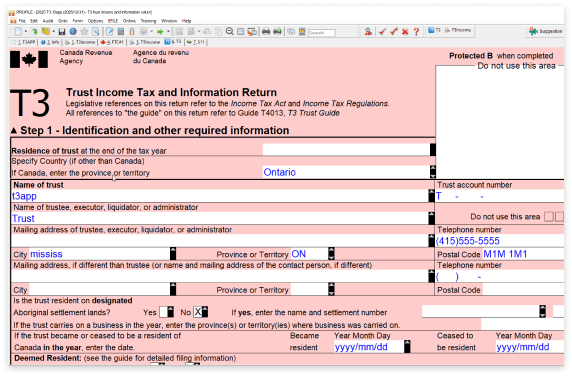Open the City mississ dropdown arrow
572x376 pixels.
coord(173,254)
